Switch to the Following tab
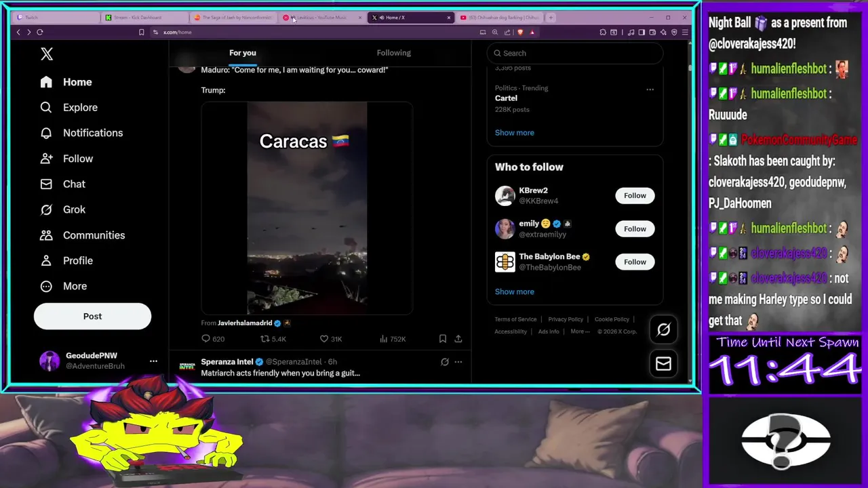868x488 pixels. pos(394,53)
